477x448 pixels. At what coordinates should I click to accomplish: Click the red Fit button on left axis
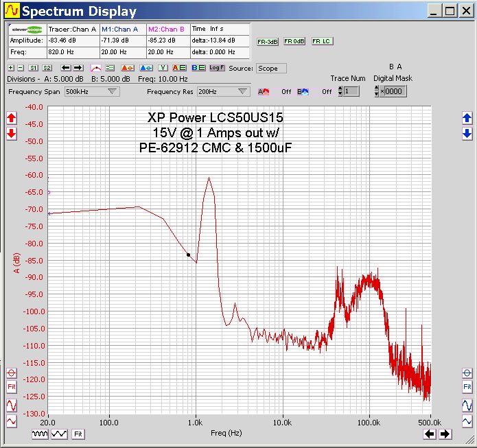(12, 387)
